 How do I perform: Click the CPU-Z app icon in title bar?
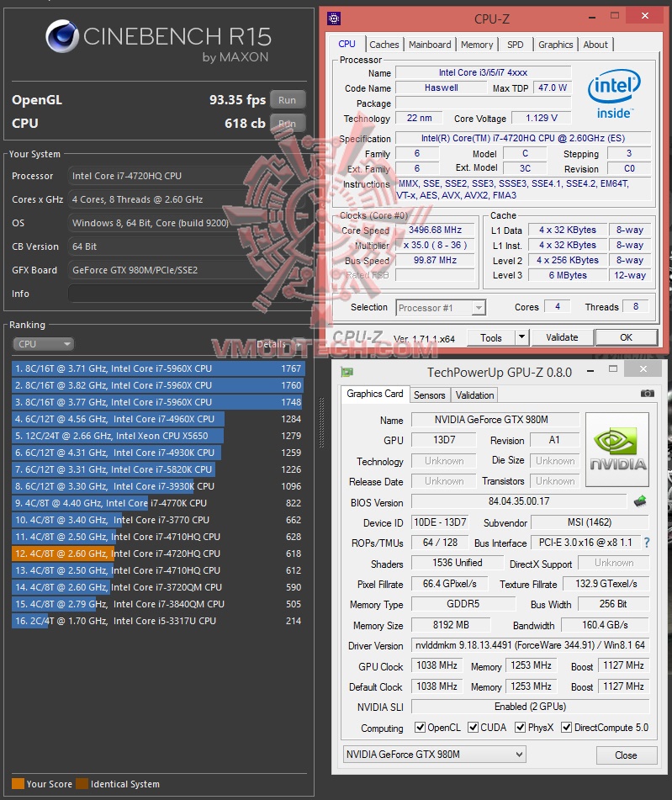coord(334,19)
